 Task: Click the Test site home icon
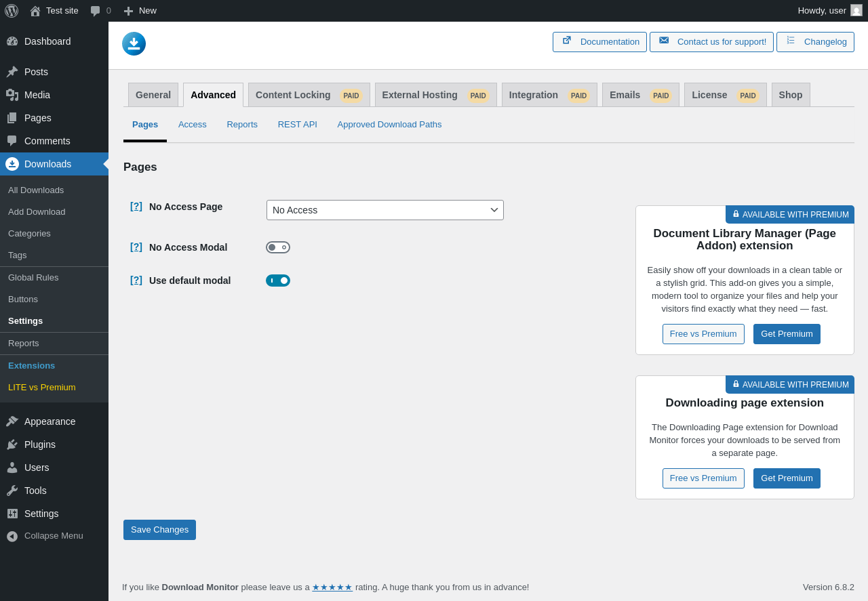[x=35, y=11]
